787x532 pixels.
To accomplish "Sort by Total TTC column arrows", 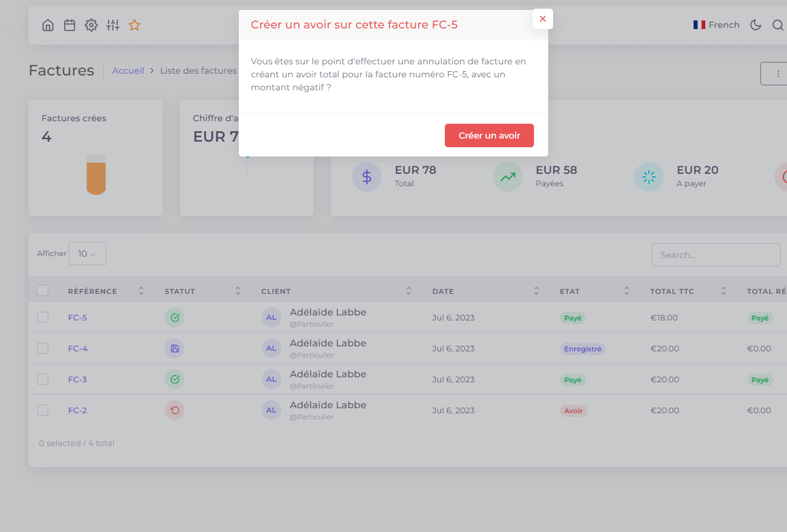I will tap(723, 291).
